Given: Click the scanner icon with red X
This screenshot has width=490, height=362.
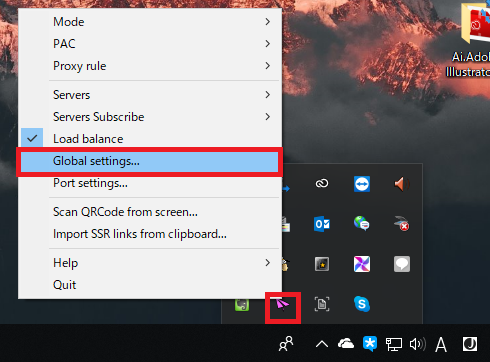Looking at the screenshot, I should [402, 224].
